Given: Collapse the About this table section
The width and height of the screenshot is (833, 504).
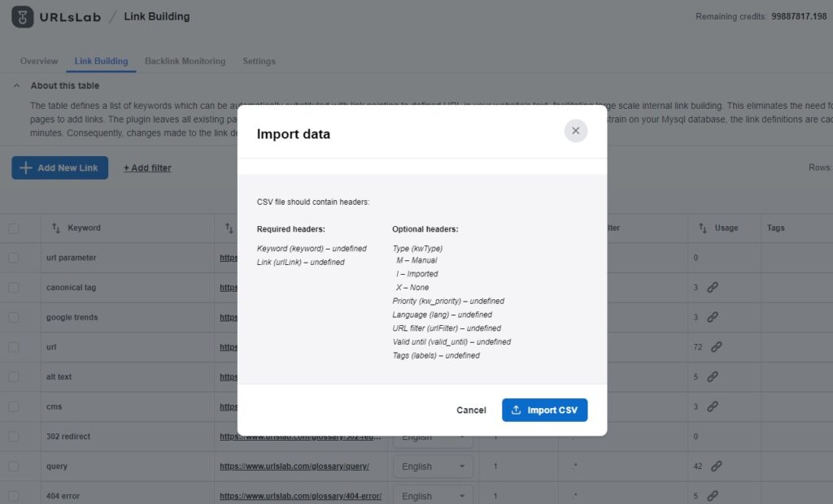Looking at the screenshot, I should (17, 85).
